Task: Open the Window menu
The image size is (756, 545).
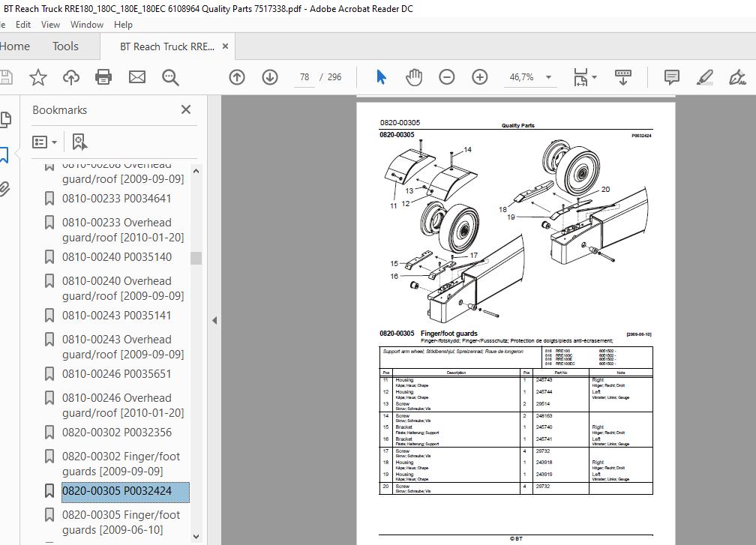Action: pyautogui.click(x=87, y=25)
